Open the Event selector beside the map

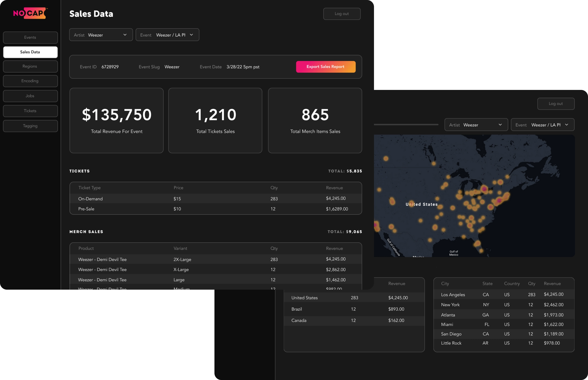(542, 125)
